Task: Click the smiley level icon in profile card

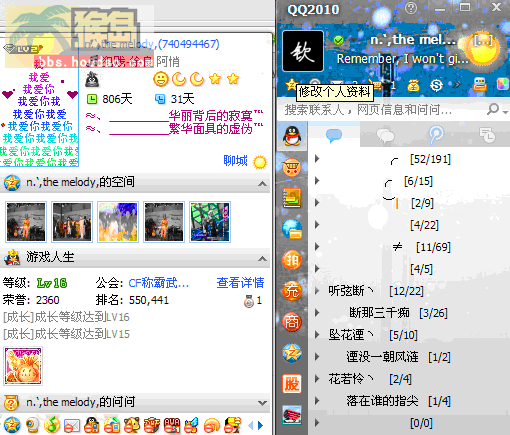Action: [x=161, y=79]
